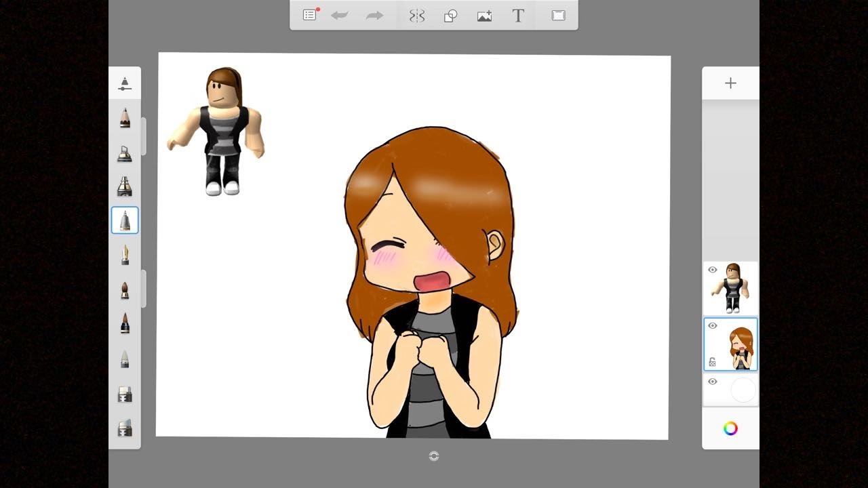The image size is (868, 488).
Task: Open the brush properties puck
Action: coord(125,83)
